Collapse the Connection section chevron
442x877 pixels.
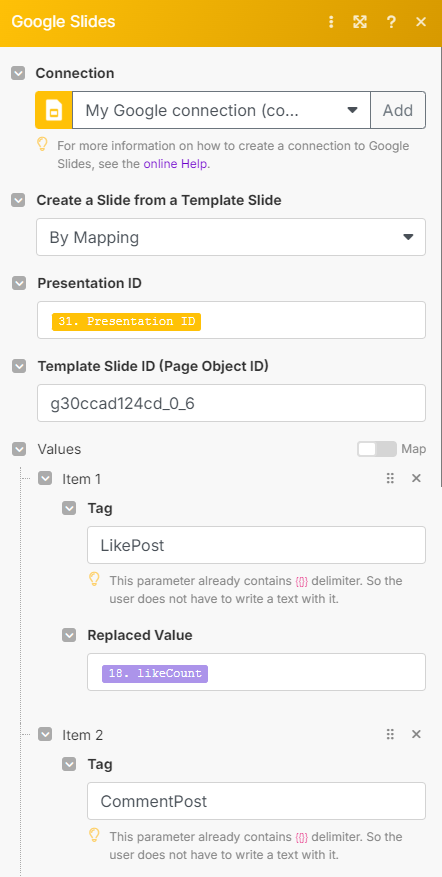coord(18,73)
